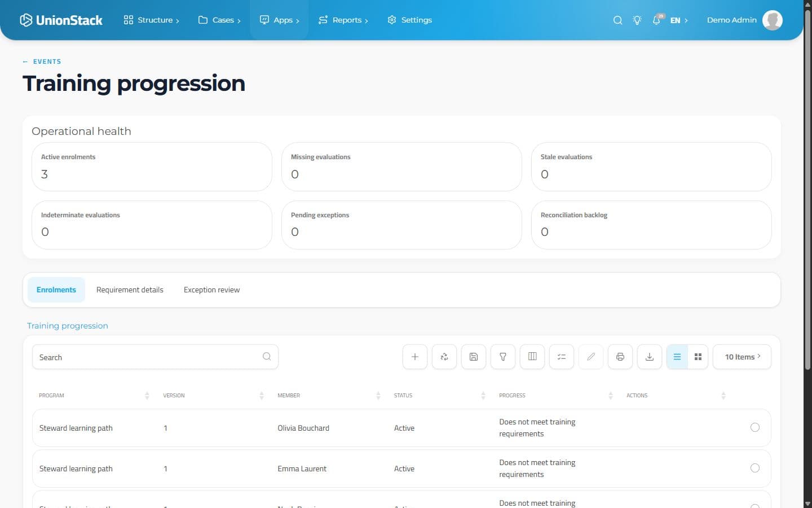Image resolution: width=812 pixels, height=508 pixels.
Task: Click the Demo Admin avatar
Action: click(773, 20)
